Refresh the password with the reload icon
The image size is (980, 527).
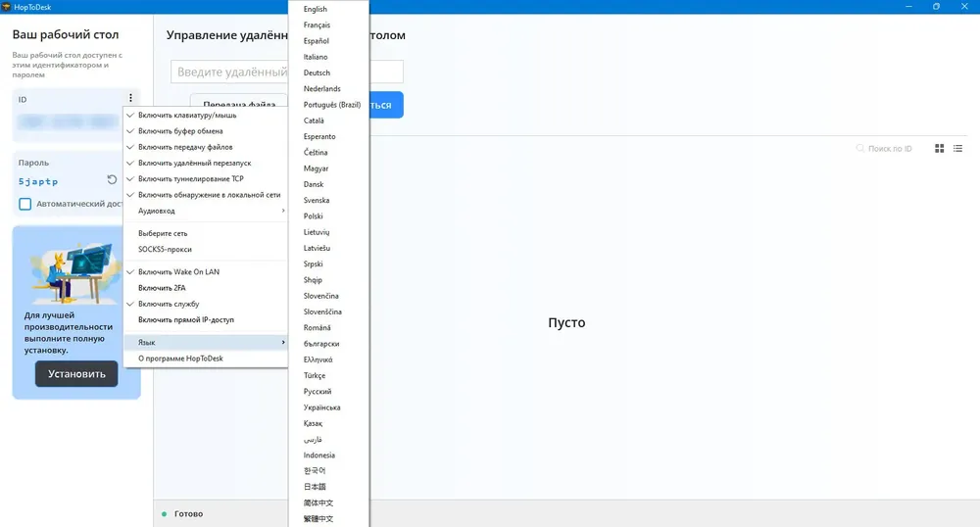pyautogui.click(x=112, y=180)
